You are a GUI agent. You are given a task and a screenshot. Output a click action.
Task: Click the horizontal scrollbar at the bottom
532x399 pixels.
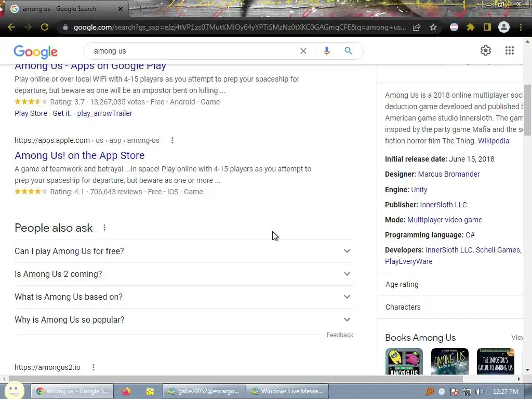coord(236,379)
